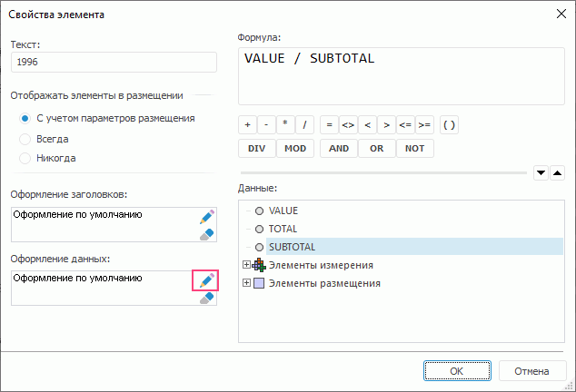
Task: Click the eraser icon for header formatting
Action: pos(207,234)
